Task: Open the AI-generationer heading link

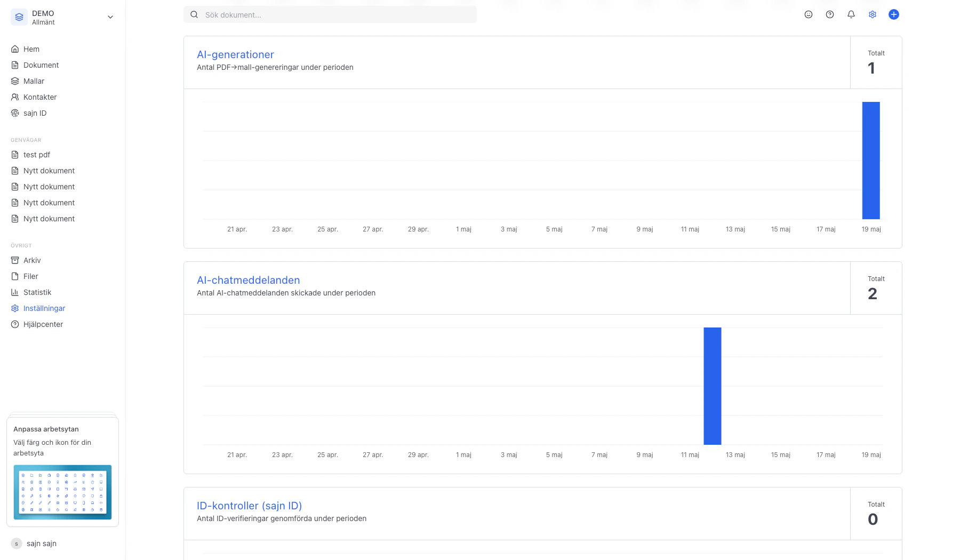Action: [x=235, y=54]
